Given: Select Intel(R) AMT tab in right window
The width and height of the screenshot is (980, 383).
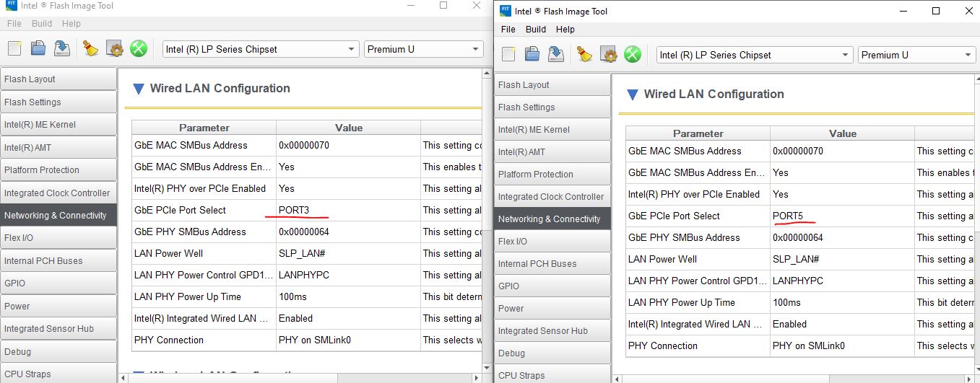Looking at the screenshot, I should (552, 151).
